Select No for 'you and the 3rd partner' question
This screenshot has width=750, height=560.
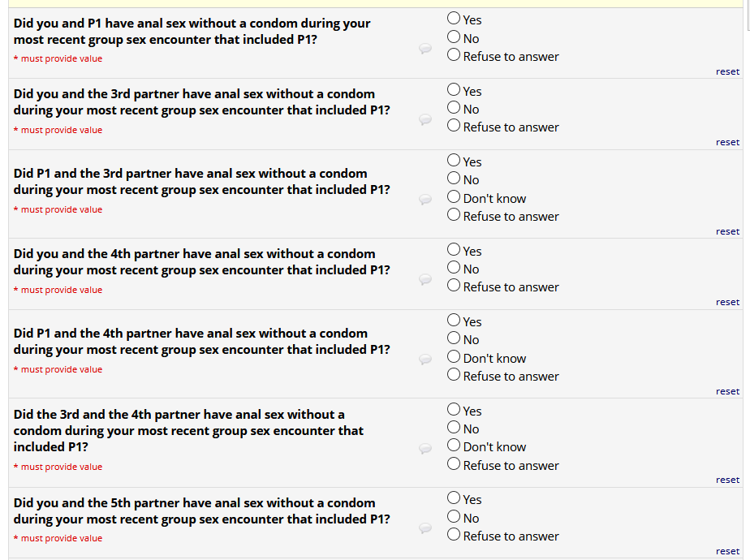pyautogui.click(x=454, y=109)
